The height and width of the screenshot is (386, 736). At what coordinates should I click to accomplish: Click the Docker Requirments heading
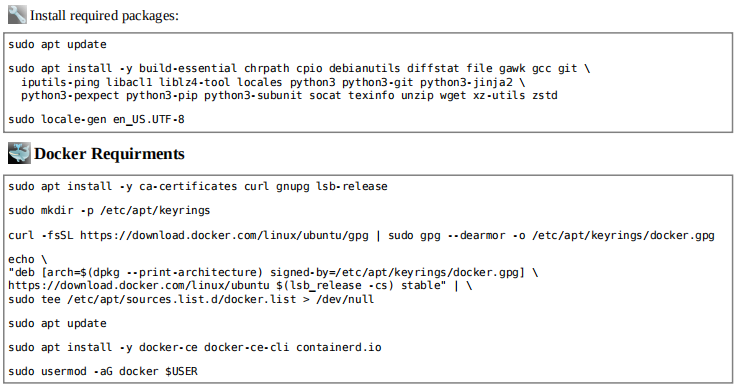click(109, 154)
